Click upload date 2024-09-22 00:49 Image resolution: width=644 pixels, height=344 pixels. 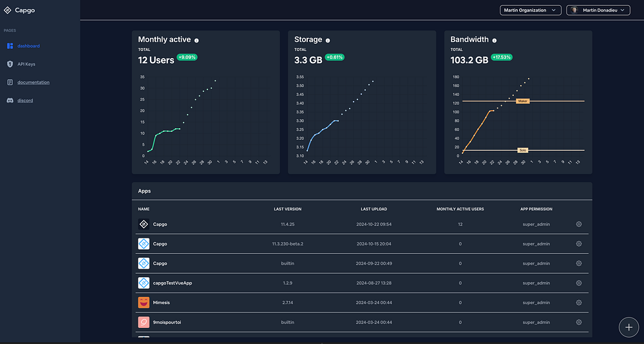click(x=374, y=263)
